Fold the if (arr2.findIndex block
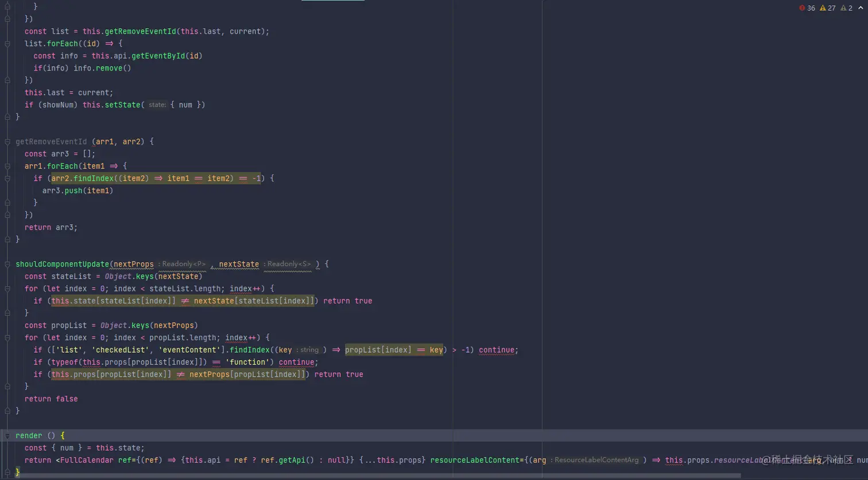Screen dimensions: 868x480 [x=7, y=178]
